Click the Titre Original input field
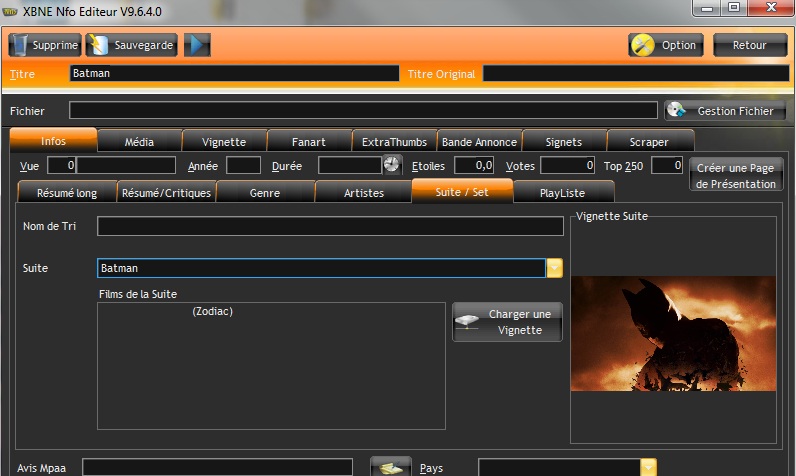Viewport: 796px width, 476px height. [x=636, y=74]
